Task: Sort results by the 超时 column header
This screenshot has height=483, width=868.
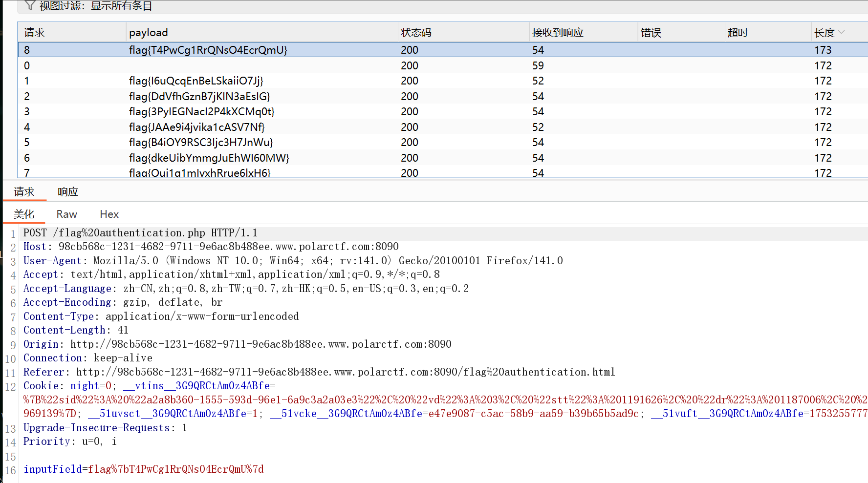Action: (738, 33)
